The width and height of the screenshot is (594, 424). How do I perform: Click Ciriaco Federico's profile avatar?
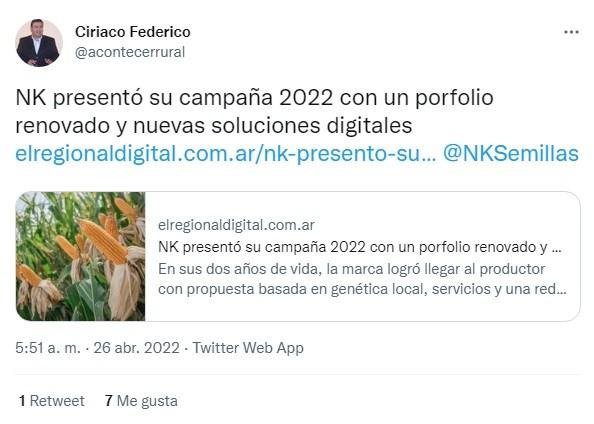click(39, 43)
